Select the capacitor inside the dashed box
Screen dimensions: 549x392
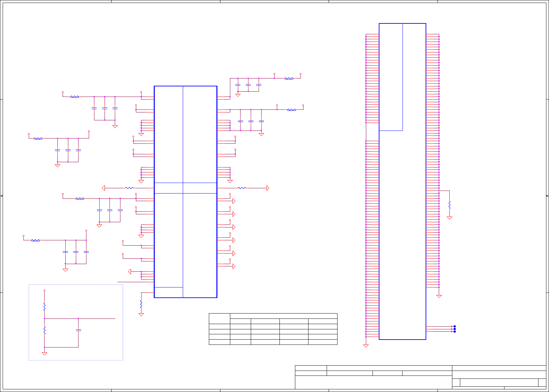(78, 330)
